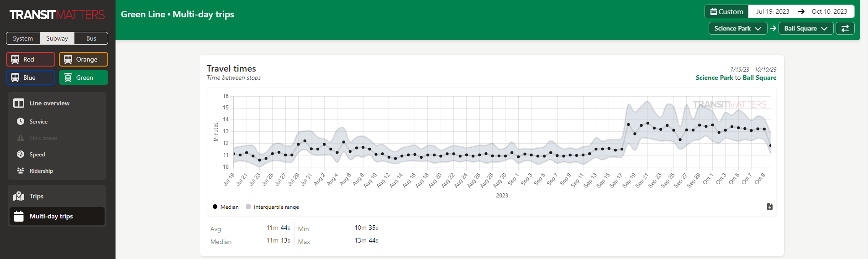Click the Speed gauge icon

pos(21,154)
